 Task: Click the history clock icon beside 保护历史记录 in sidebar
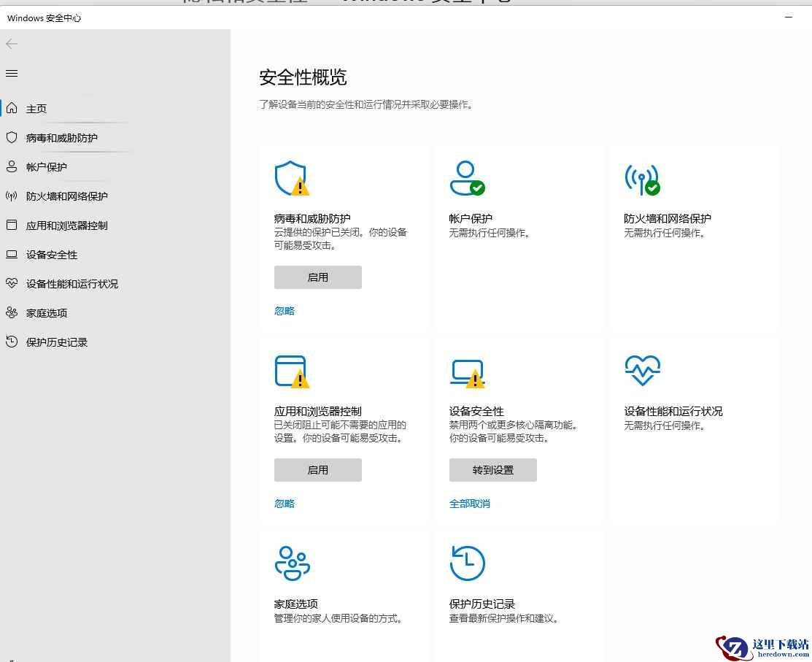(x=12, y=342)
